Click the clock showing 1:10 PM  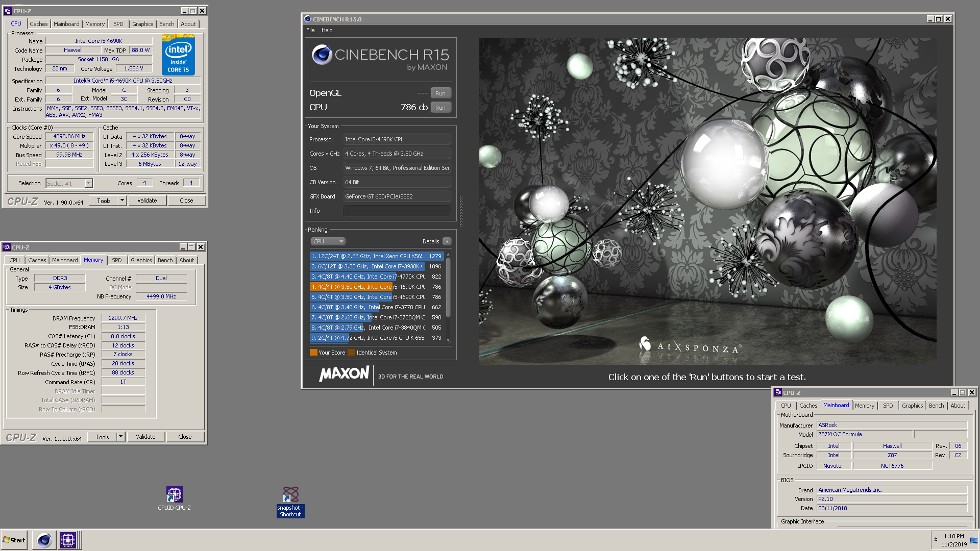point(954,536)
